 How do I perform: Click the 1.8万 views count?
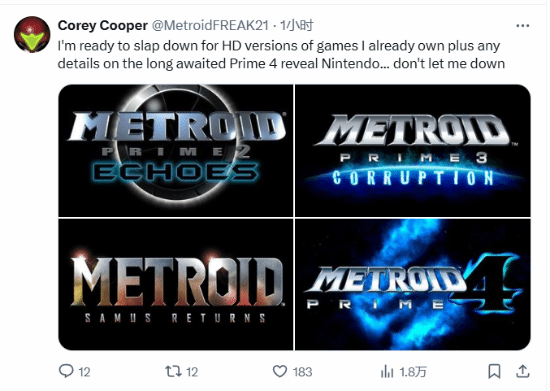tap(413, 372)
